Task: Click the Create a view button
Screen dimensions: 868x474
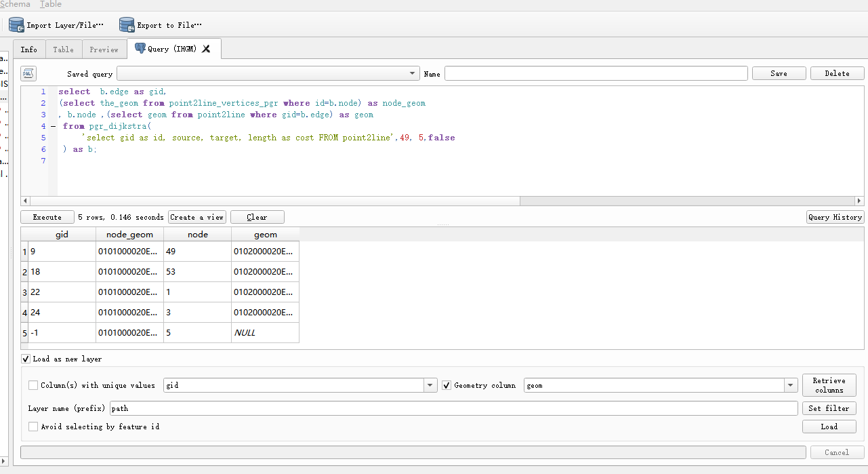Action: [197, 217]
